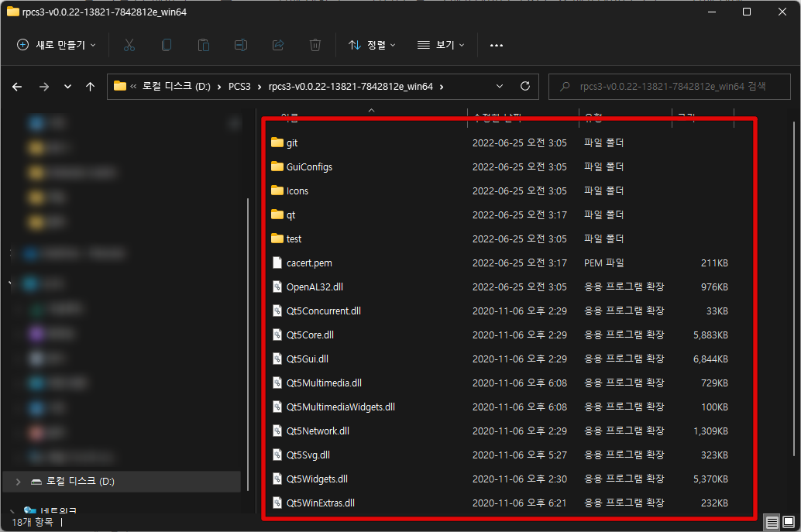Refresh the current folder view
The height and width of the screenshot is (532, 801).
point(524,86)
